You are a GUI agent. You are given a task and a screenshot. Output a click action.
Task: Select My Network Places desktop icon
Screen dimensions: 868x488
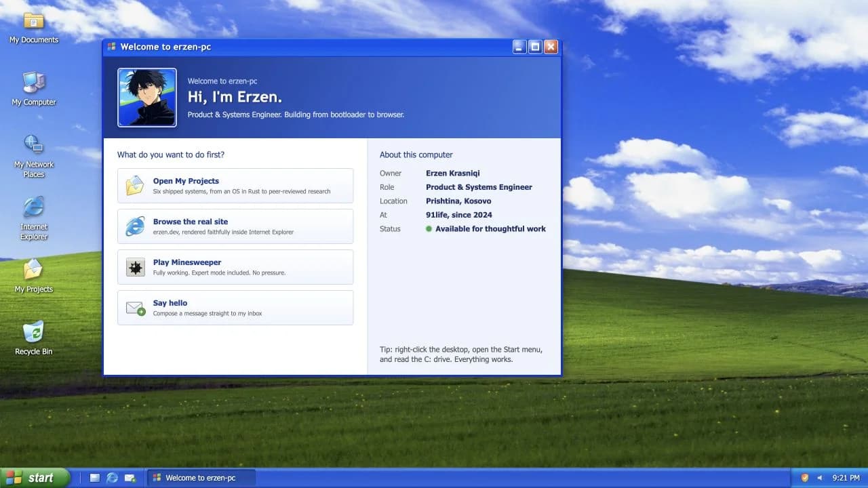tap(34, 156)
